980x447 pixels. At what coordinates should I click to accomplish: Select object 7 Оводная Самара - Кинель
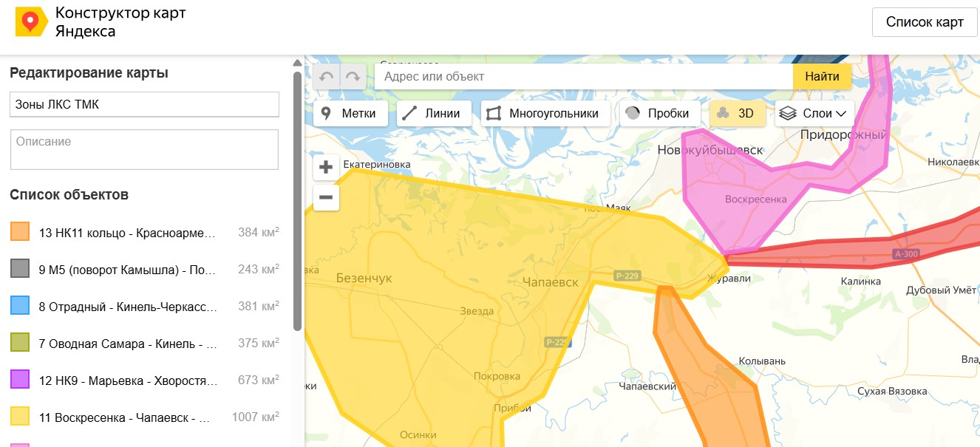point(127,344)
